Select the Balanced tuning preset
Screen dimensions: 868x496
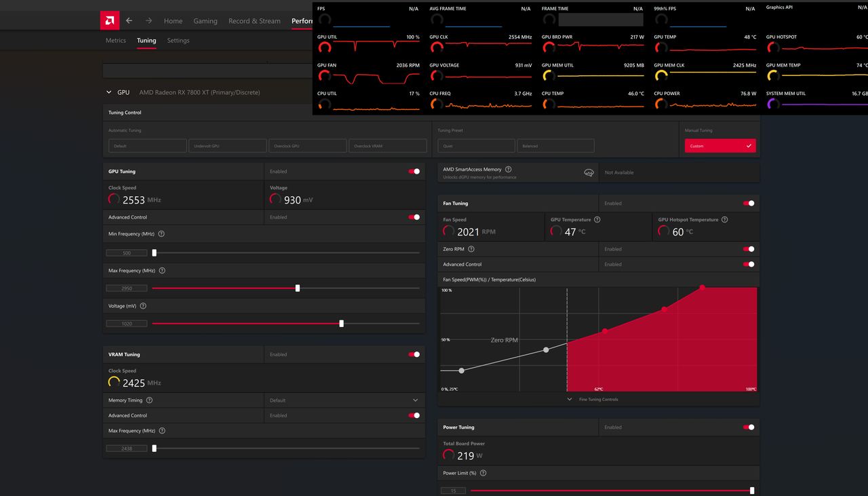coord(555,146)
